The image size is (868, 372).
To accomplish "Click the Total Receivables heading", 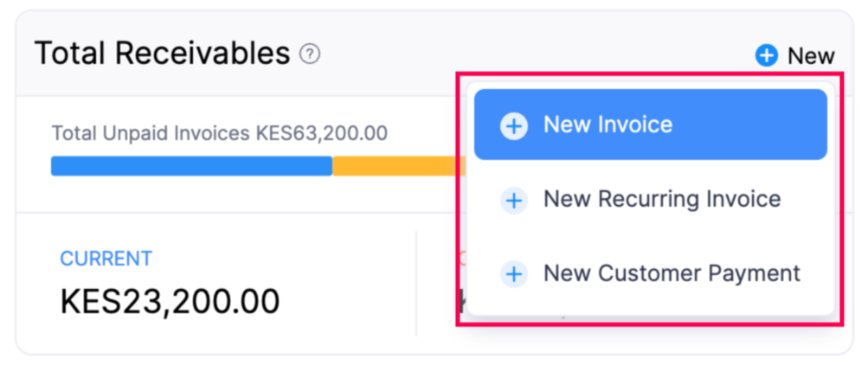I will (x=162, y=55).
